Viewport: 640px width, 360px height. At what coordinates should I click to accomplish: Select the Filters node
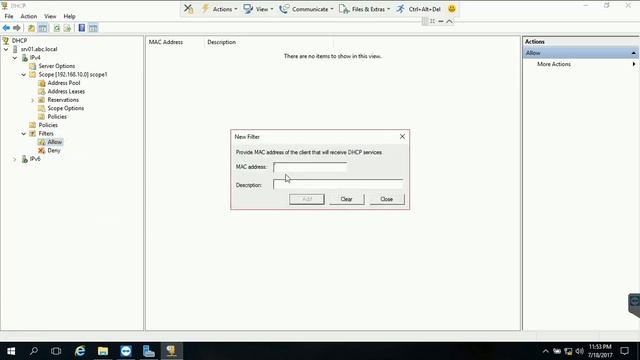46,133
